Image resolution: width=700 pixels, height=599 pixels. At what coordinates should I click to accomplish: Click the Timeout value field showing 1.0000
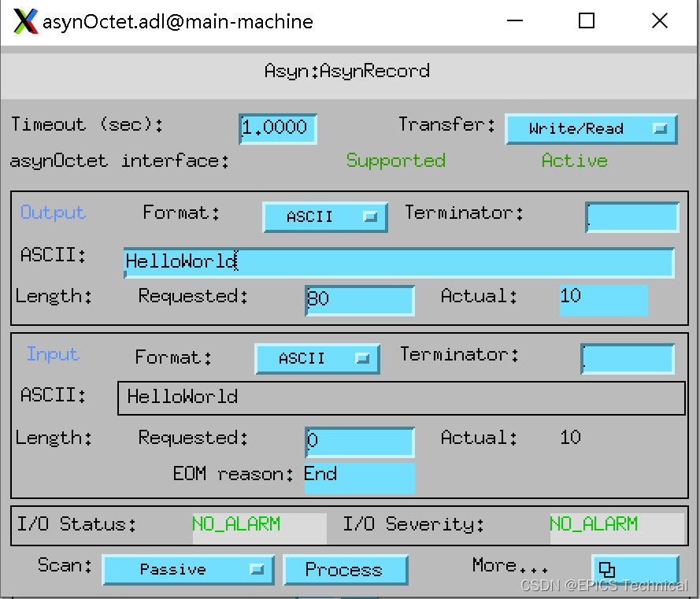(x=277, y=129)
